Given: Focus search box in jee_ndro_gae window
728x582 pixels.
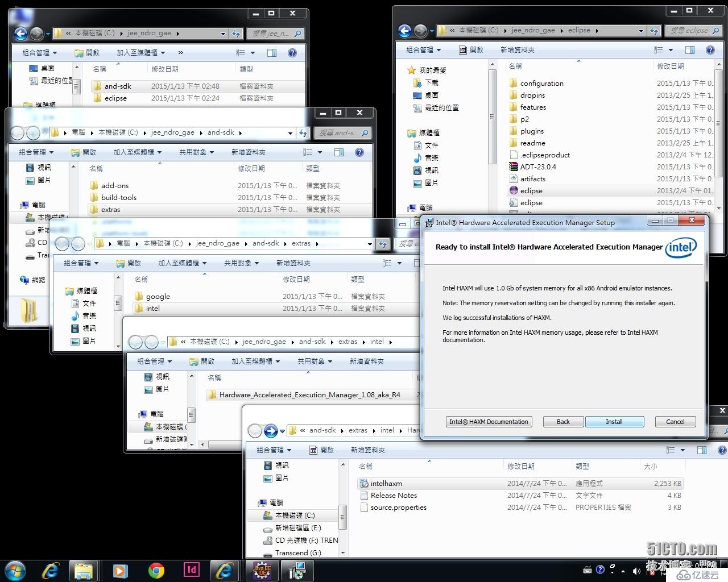Looking at the screenshot, I should [277, 34].
